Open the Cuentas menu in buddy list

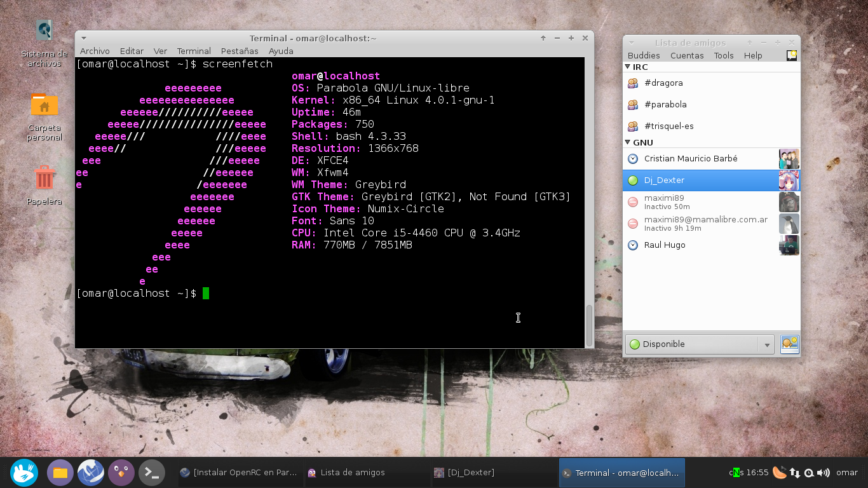[687, 55]
